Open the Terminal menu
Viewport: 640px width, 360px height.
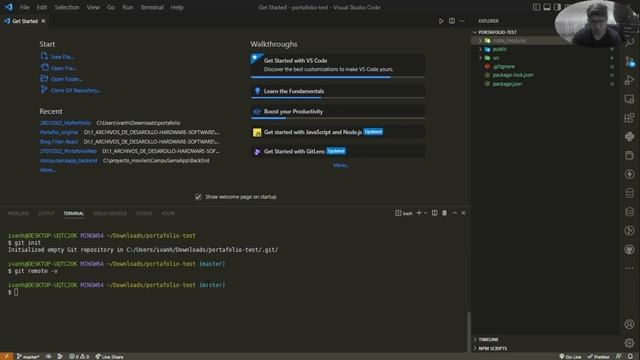152,7
